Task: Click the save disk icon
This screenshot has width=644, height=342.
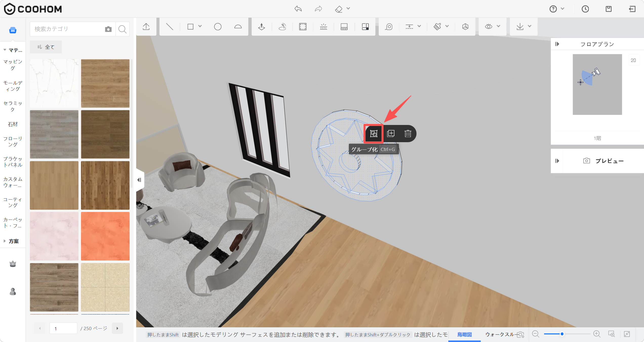Action: click(x=609, y=9)
